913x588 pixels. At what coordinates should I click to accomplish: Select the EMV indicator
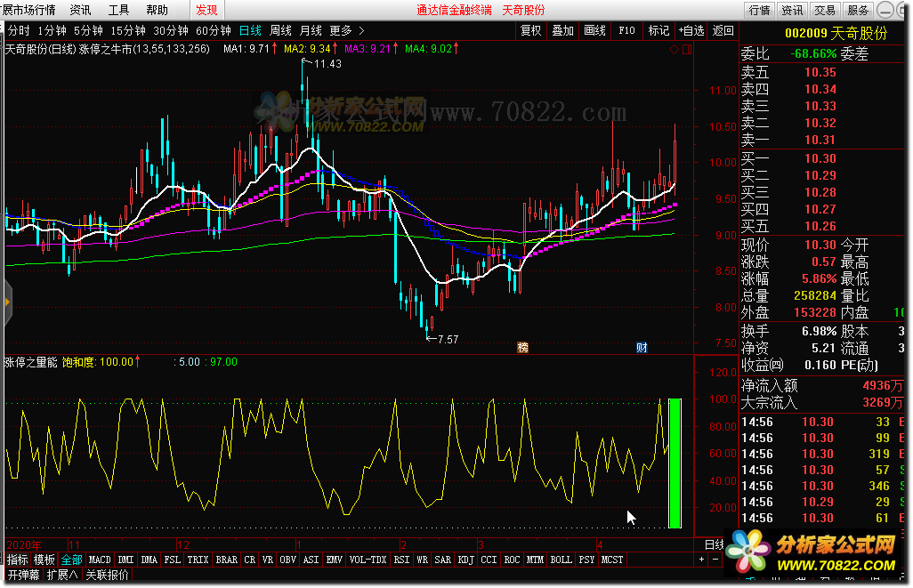[335, 560]
